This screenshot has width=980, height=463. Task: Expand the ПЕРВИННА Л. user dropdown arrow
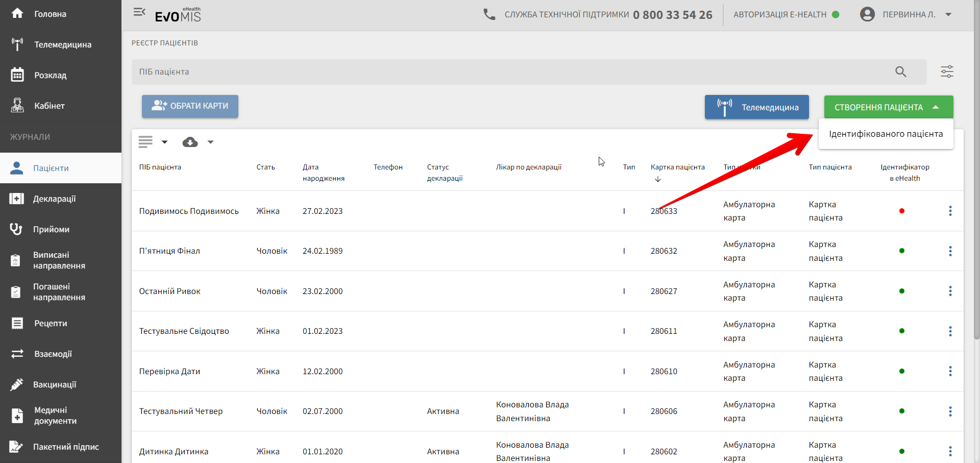tap(948, 14)
